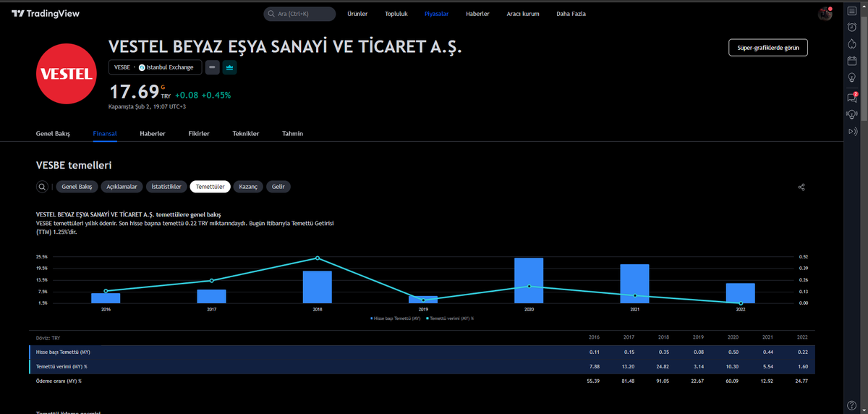868x414 pixels.
Task: Open the calendar icon in sidebar
Action: (x=852, y=61)
